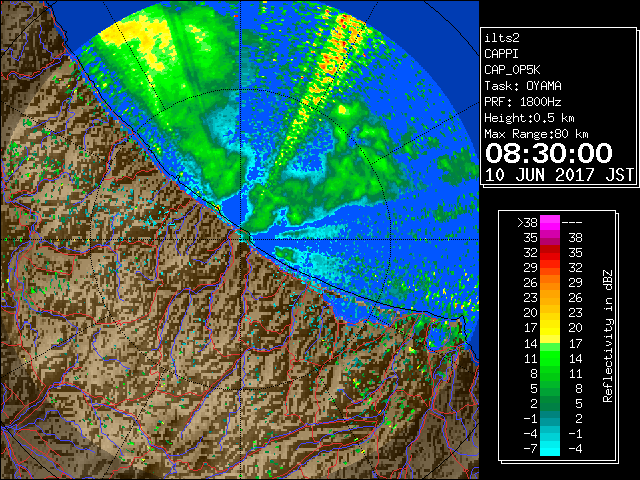Pick the orange 26–29 dBZ swatch
Screen dimensions: 640x480
point(550,283)
